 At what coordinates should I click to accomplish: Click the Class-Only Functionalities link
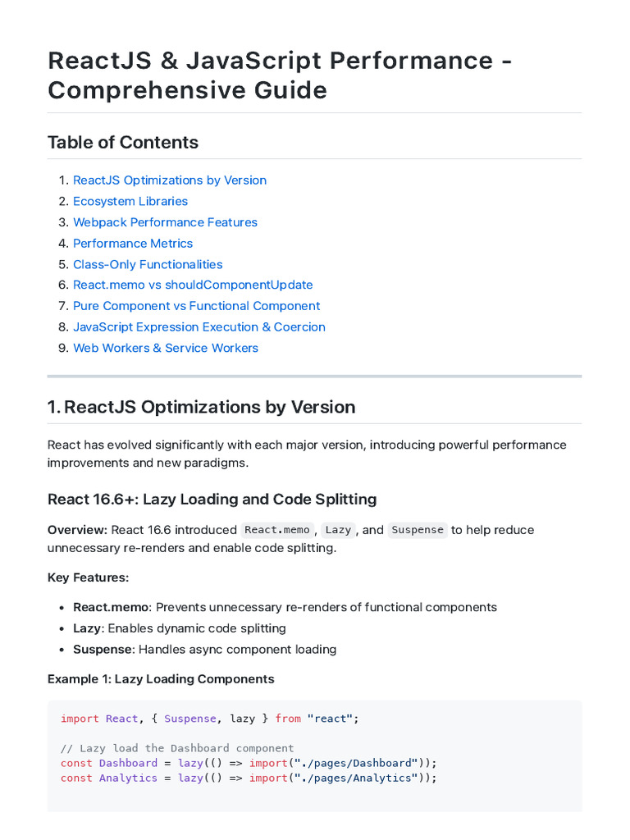[148, 264]
